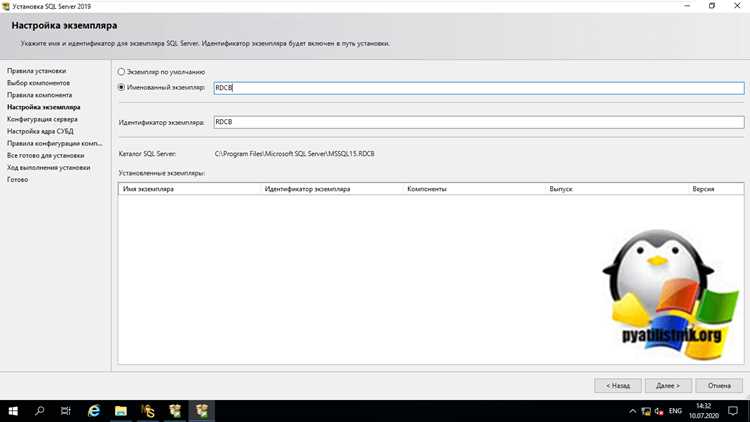Close the SQL Server setup window
Viewport: 750px width, 422px height.
point(737,6)
